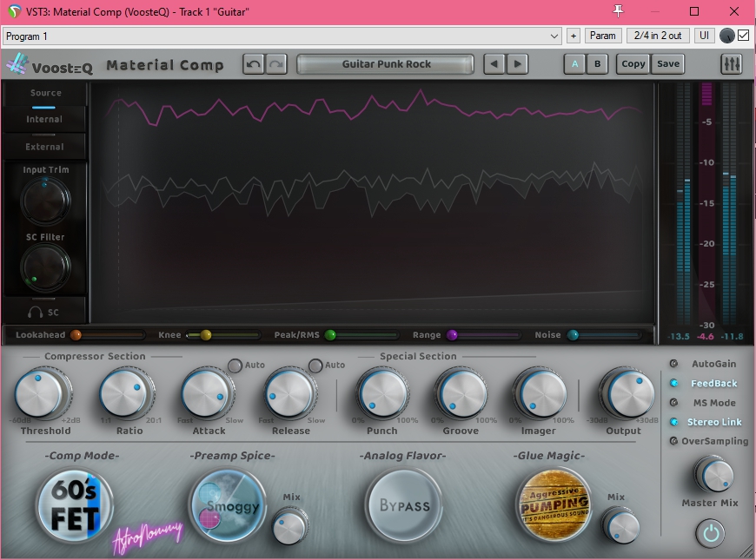Click the -11.8 output level readout
The image size is (756, 560).
[732, 336]
